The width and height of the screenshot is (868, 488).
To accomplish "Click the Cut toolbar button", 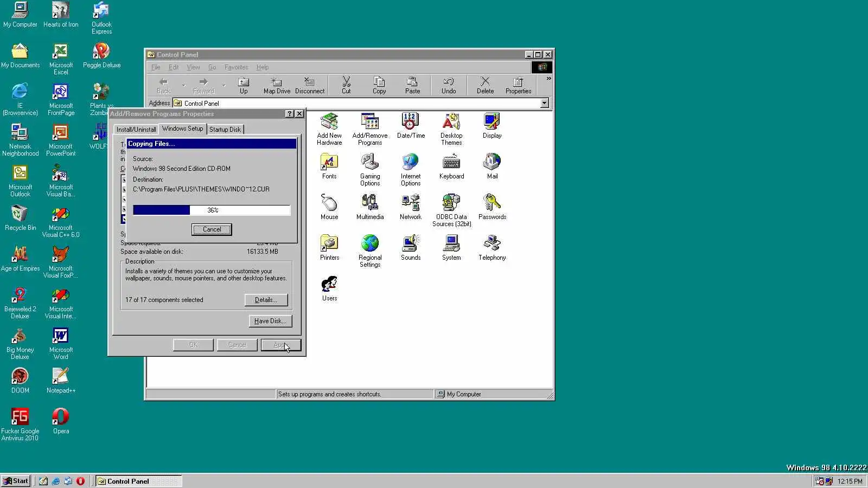I will [x=346, y=85].
